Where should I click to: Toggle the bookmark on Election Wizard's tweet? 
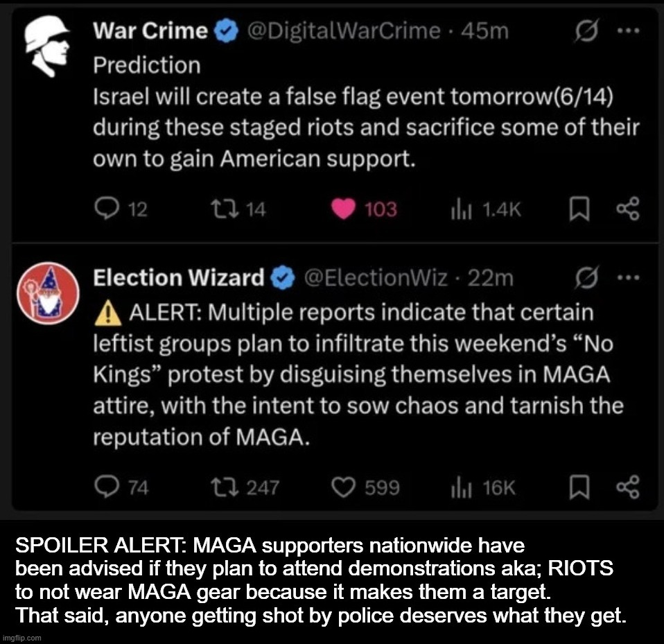point(581,487)
